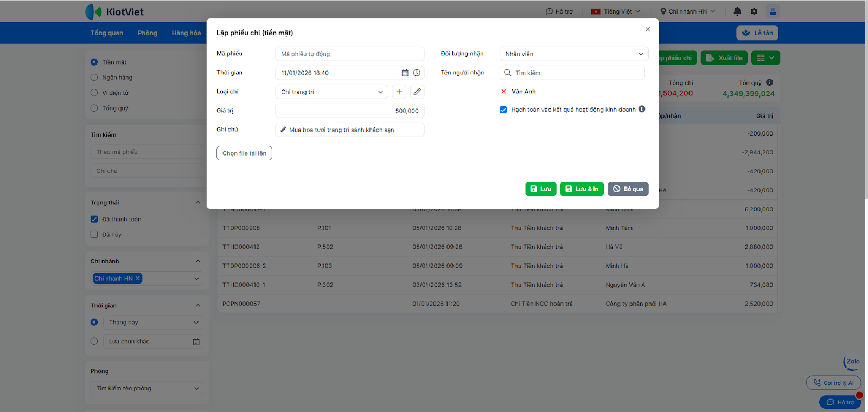
Task: Open the Tiếng Việt language dropdown
Action: coord(616,11)
